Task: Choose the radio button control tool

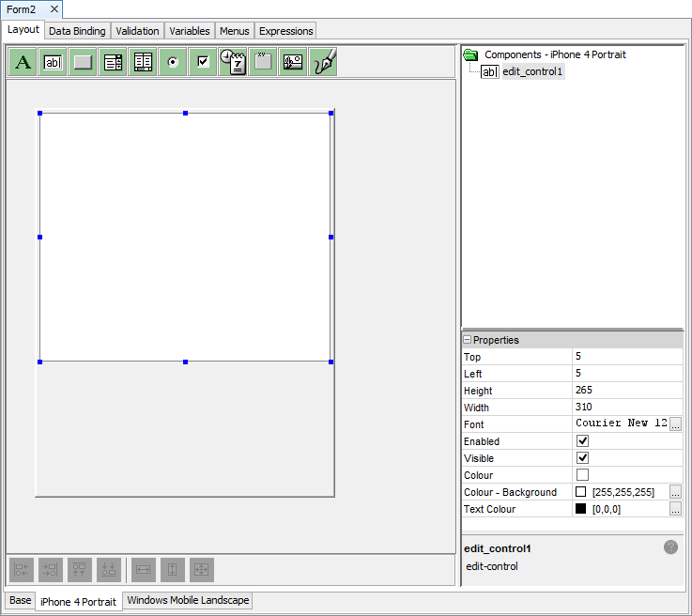Action: click(x=173, y=63)
